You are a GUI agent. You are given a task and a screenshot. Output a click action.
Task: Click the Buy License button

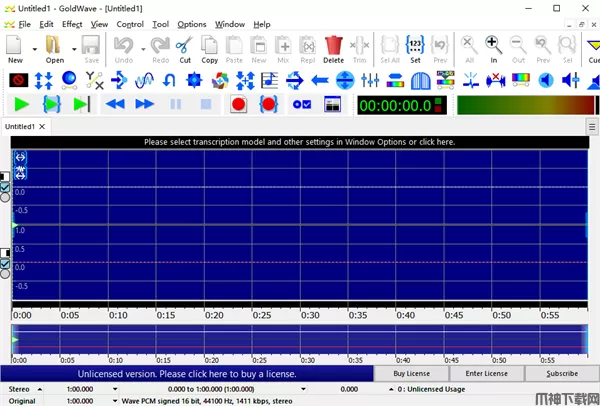click(411, 373)
